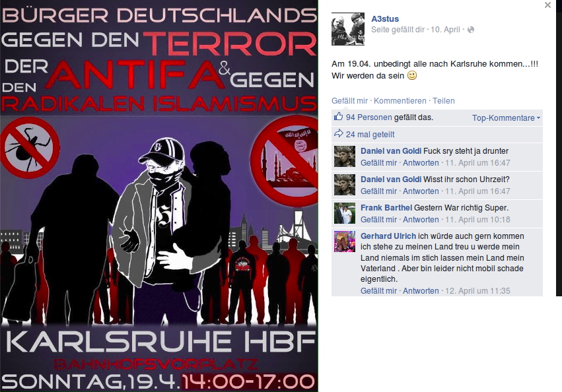Click Gefällt mir under the post
562x392 pixels.
coord(349,101)
